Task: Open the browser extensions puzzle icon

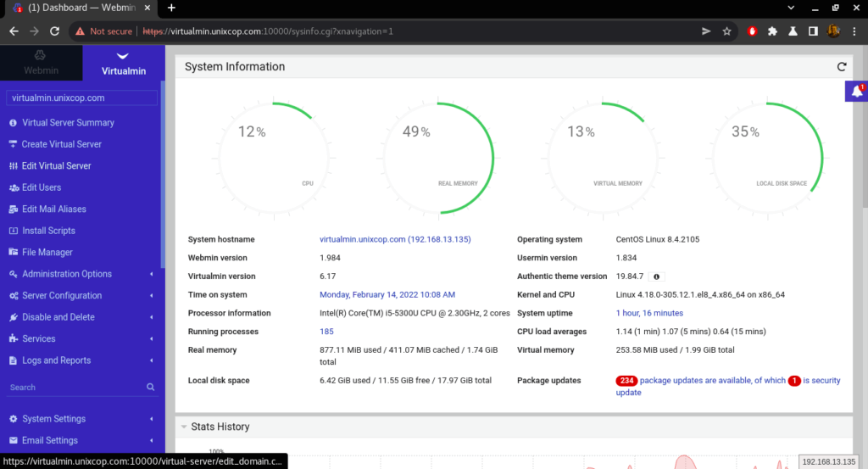Action: pyautogui.click(x=772, y=31)
